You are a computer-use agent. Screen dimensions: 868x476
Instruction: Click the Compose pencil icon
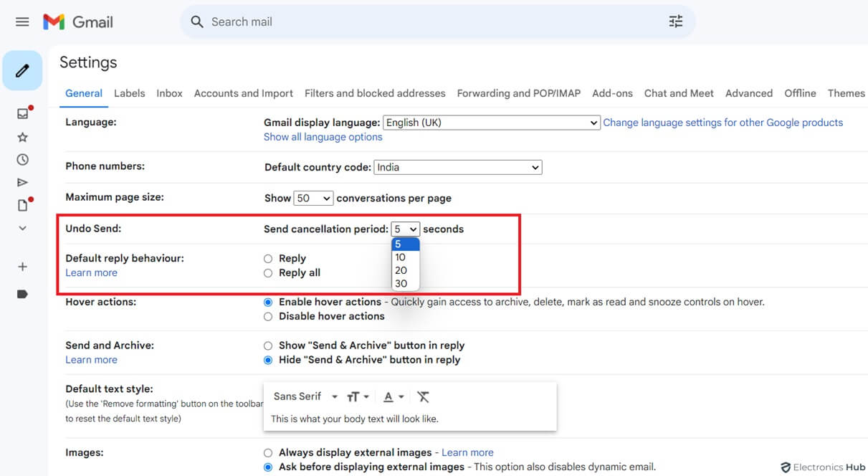(22, 70)
